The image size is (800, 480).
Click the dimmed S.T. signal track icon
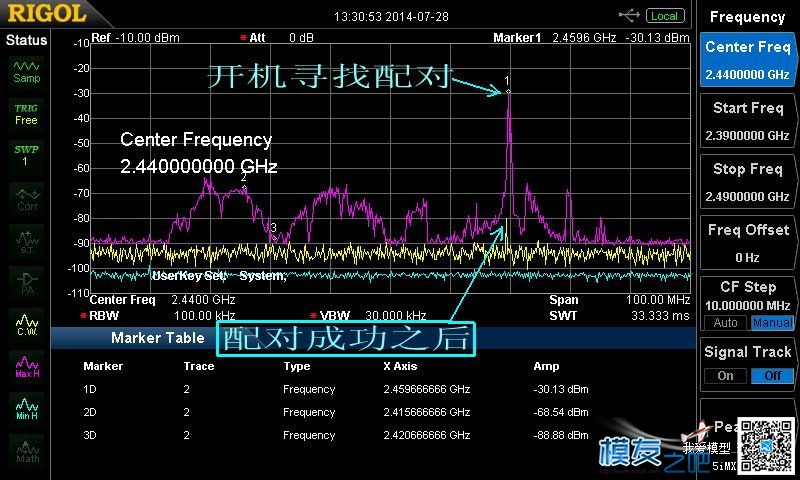coord(27,242)
